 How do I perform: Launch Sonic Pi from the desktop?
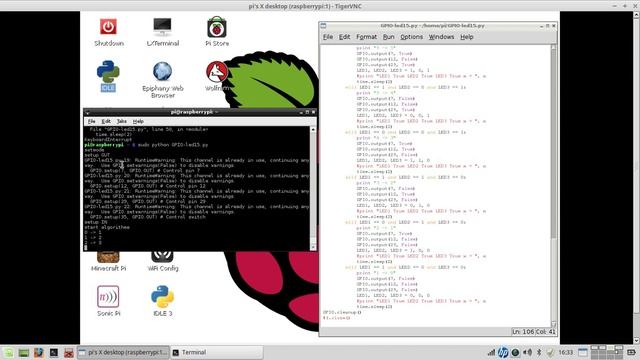[109, 301]
